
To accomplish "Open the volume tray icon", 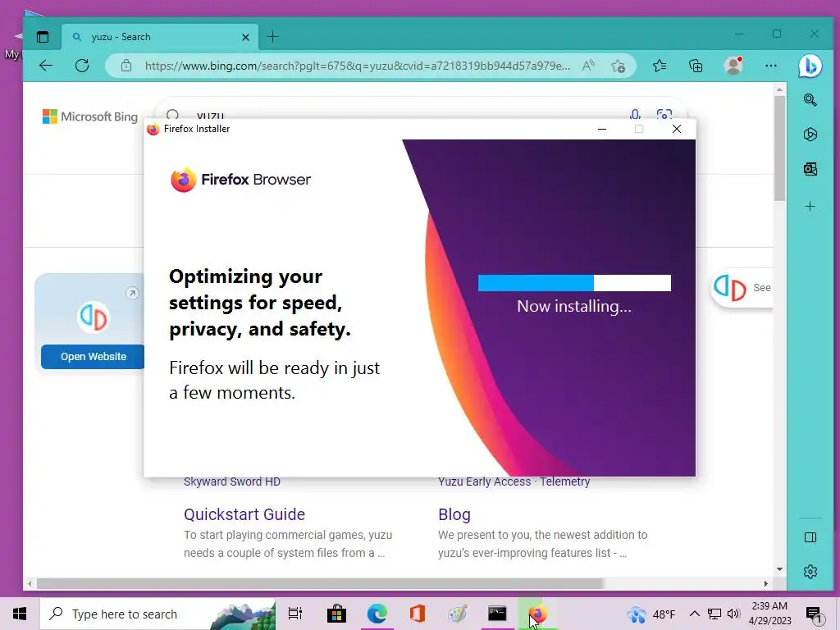I will pyautogui.click(x=733, y=614).
